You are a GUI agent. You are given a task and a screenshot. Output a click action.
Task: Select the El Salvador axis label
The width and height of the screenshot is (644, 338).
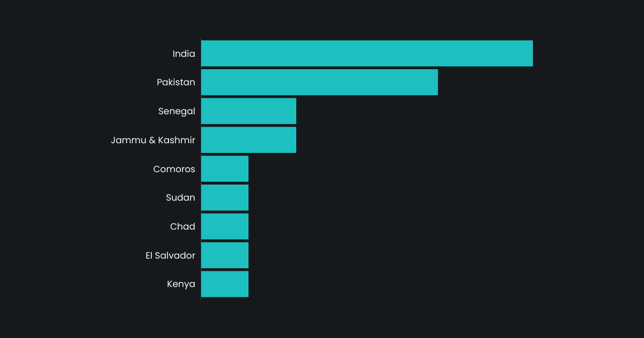coord(170,256)
